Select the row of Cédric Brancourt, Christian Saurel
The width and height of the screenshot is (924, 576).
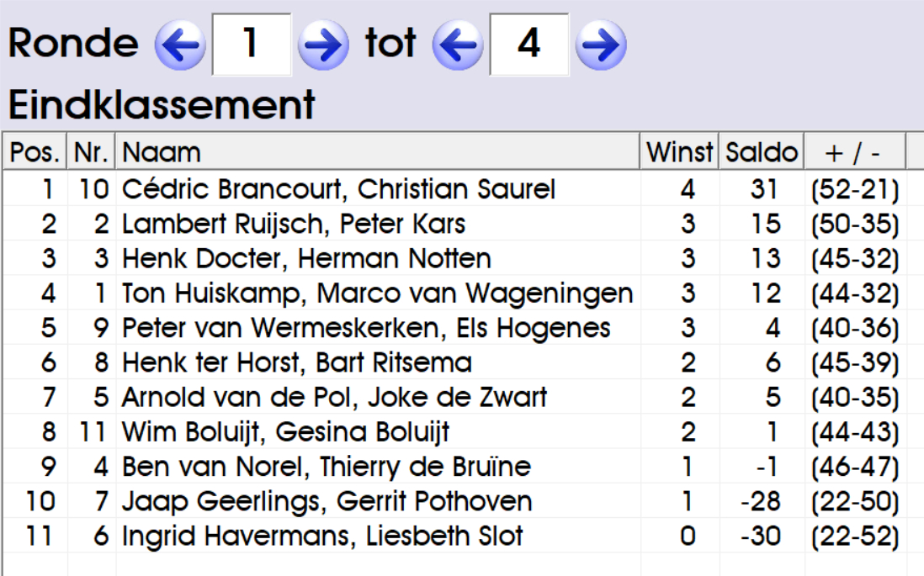tap(338, 189)
